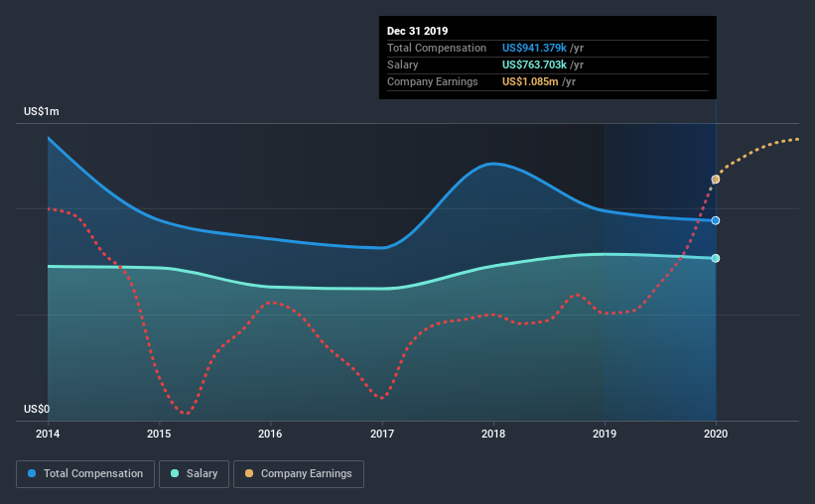Image resolution: width=815 pixels, height=504 pixels.
Task: Click the US$763.703k salary value
Action: 534,64
